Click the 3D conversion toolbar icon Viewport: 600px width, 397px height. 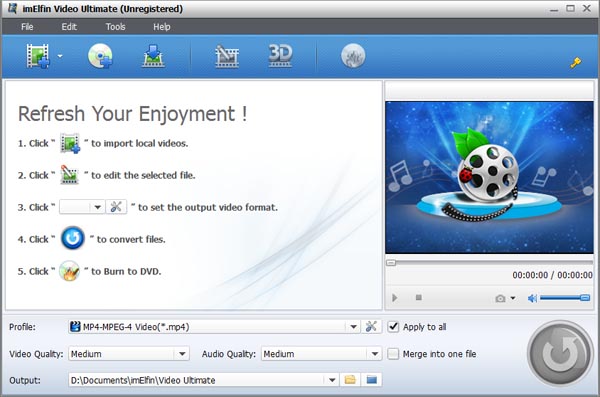(280, 56)
